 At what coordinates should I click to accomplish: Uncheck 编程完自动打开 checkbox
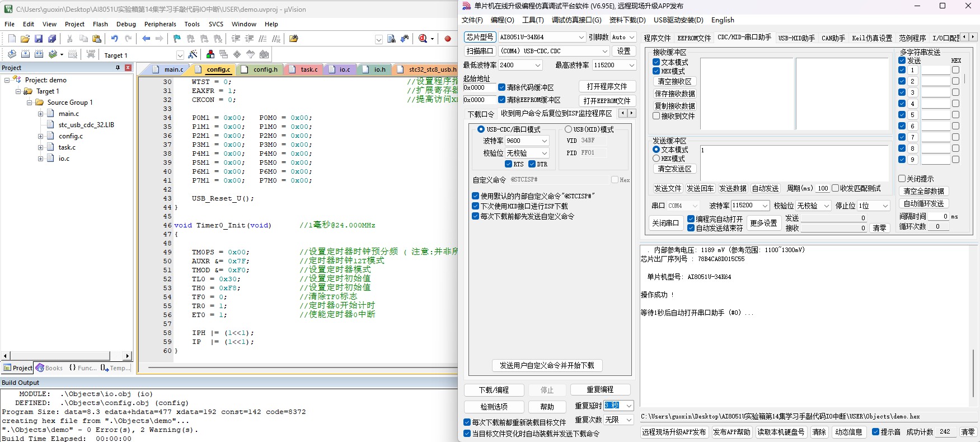point(691,219)
